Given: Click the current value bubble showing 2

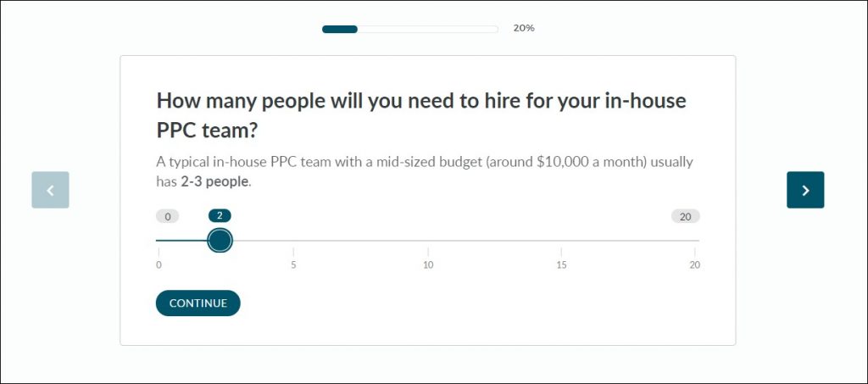Looking at the screenshot, I should click(x=220, y=215).
